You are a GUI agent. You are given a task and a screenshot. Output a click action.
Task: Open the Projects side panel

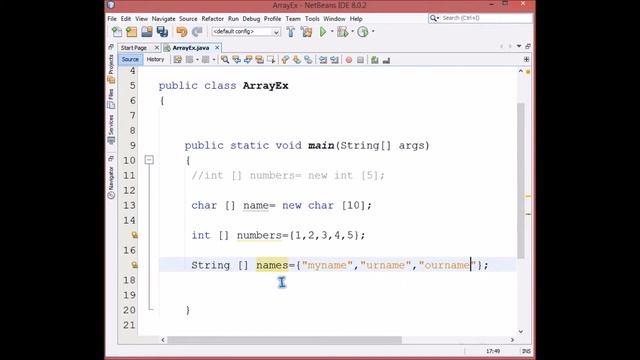(111, 69)
